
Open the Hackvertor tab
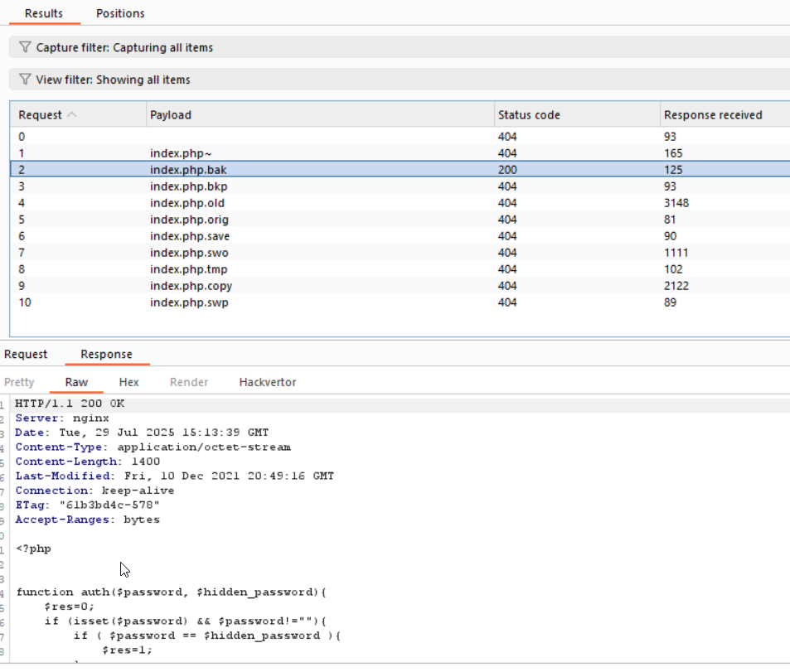267,382
